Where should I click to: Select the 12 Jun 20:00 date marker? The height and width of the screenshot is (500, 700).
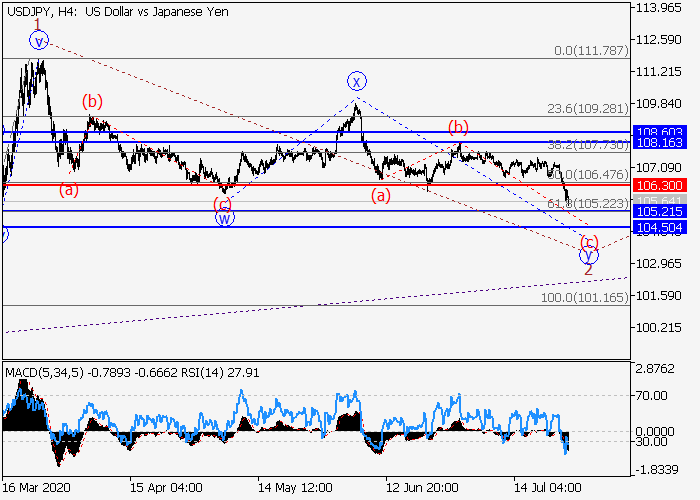coord(422,487)
